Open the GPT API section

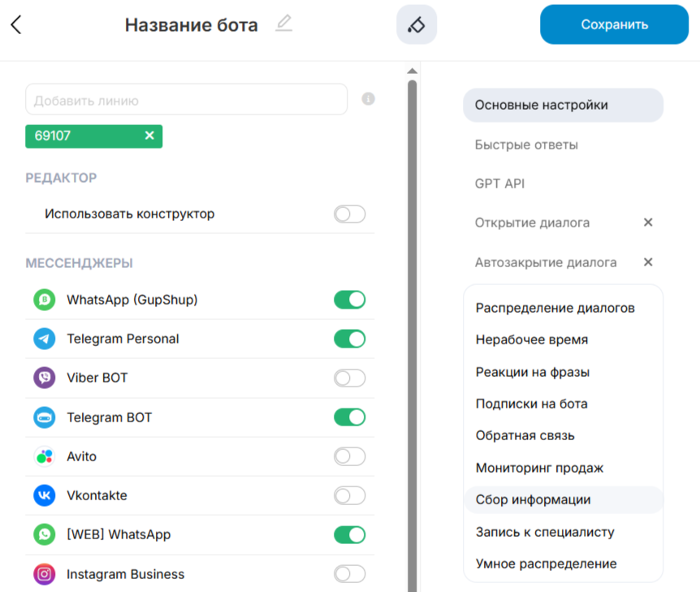click(499, 184)
